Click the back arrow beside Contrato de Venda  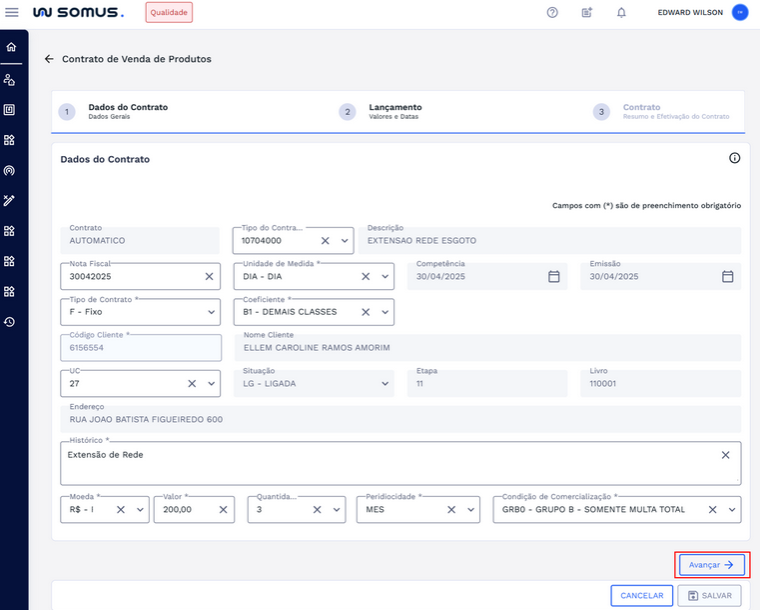tap(49, 59)
